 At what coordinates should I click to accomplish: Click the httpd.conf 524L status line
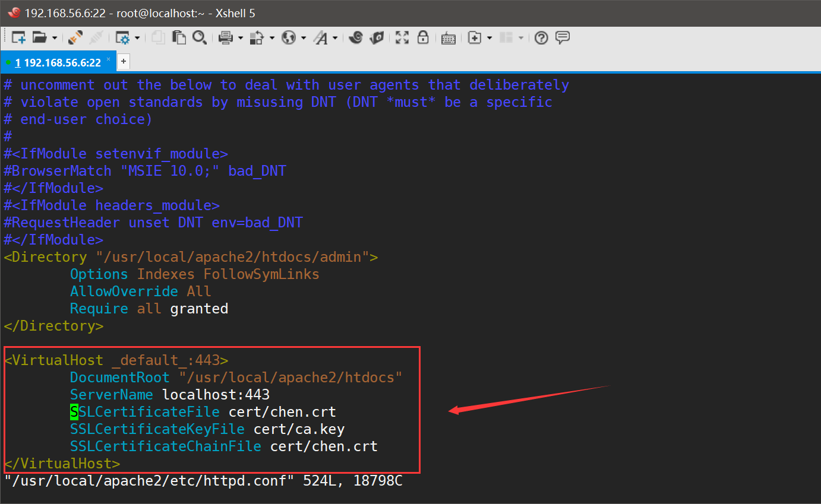tap(203, 480)
